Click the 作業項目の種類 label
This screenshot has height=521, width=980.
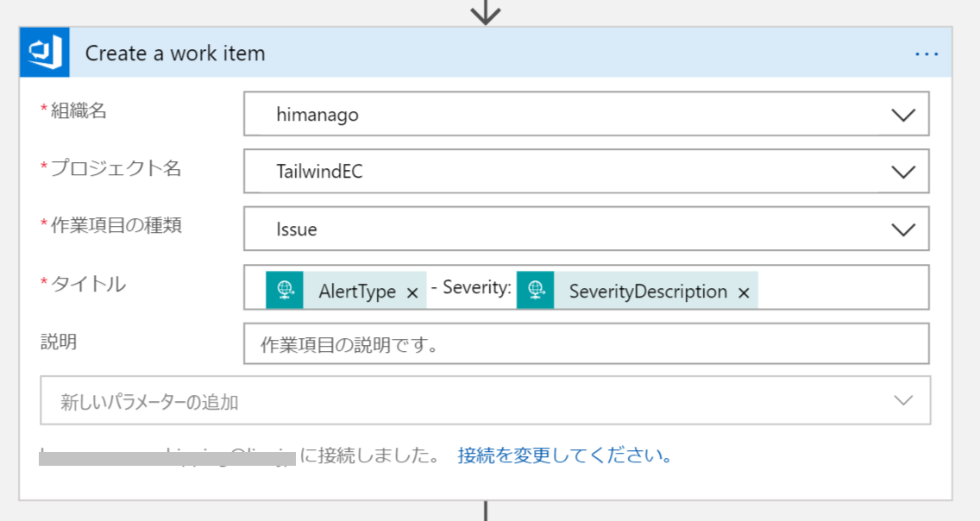116,225
